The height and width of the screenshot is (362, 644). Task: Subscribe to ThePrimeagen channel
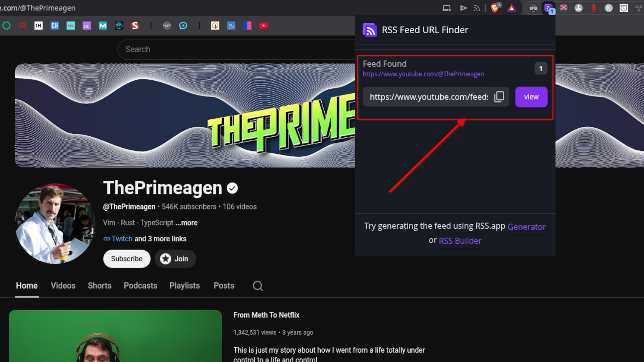point(127,259)
